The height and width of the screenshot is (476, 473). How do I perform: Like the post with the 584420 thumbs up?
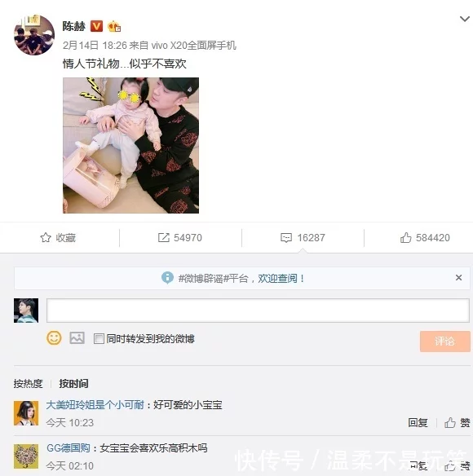coord(425,238)
